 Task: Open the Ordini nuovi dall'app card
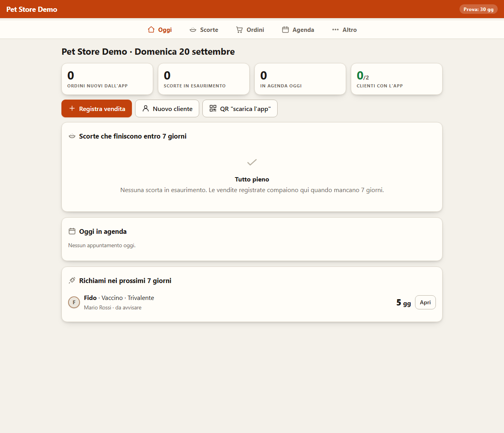click(x=107, y=79)
